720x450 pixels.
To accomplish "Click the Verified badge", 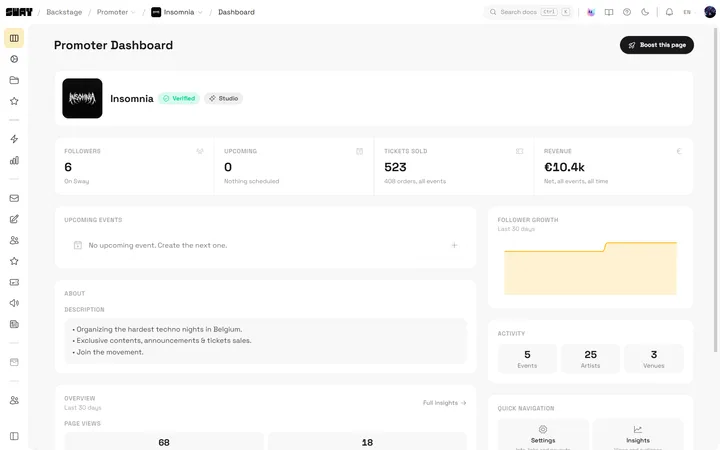I will click(179, 98).
